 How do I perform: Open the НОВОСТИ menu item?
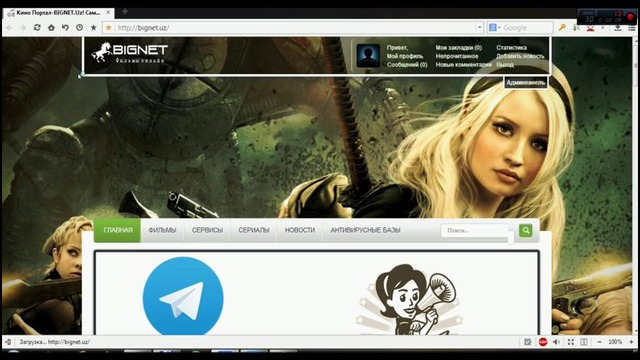[300, 230]
